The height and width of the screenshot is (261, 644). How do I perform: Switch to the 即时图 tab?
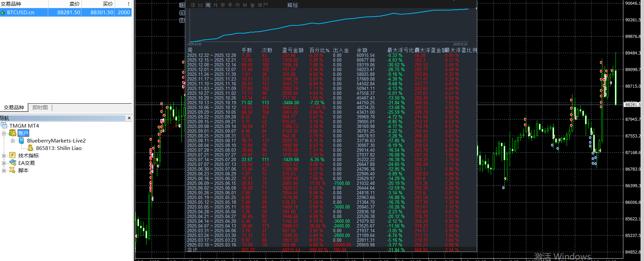40,108
